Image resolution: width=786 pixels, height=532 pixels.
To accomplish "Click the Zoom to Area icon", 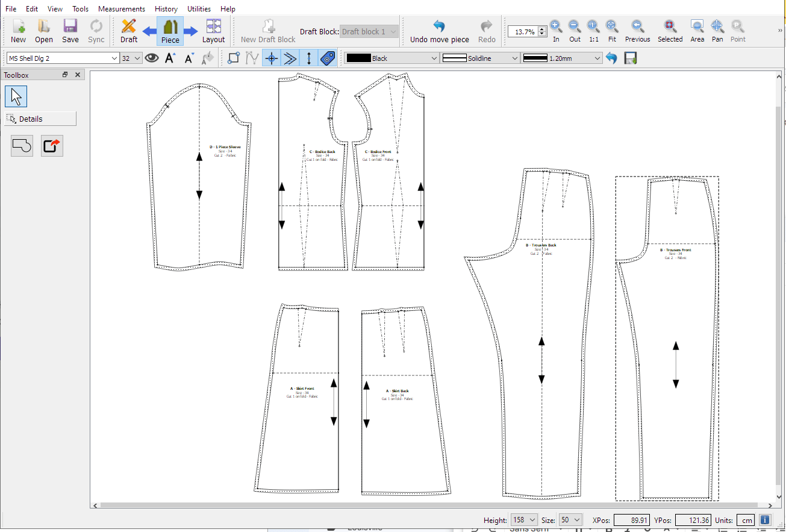I will 697,31.
